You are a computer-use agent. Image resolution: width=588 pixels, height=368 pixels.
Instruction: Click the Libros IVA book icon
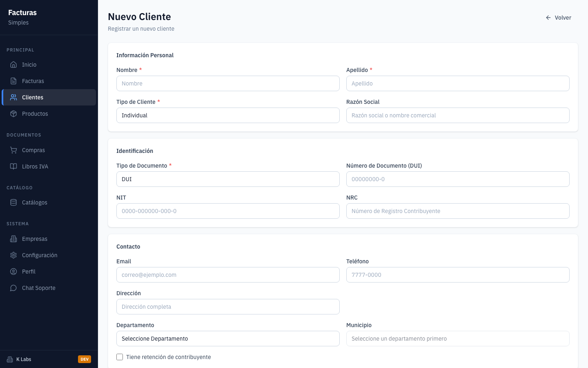[x=13, y=166]
